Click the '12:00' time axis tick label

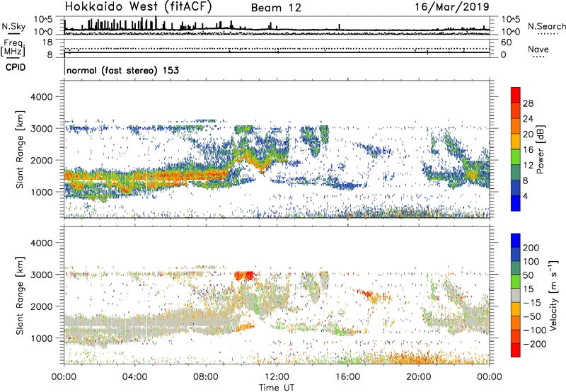coord(277,377)
